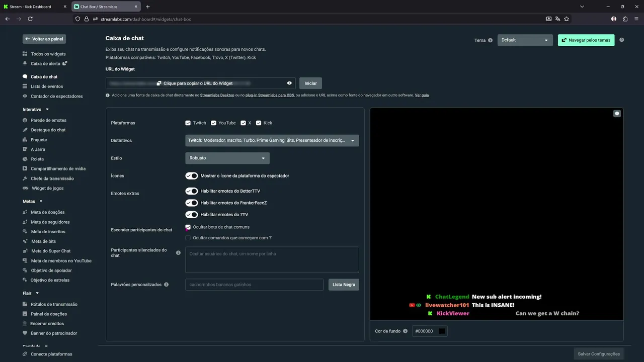Image resolution: width=644 pixels, height=362 pixels.
Task: Click info icon beside Participantes silenciados
Action: pyautogui.click(x=178, y=253)
